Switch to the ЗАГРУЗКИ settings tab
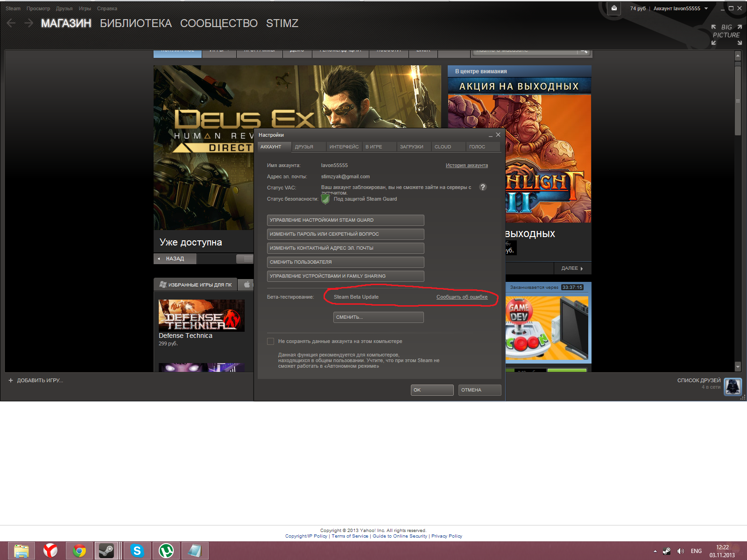The image size is (747, 560). click(x=414, y=147)
